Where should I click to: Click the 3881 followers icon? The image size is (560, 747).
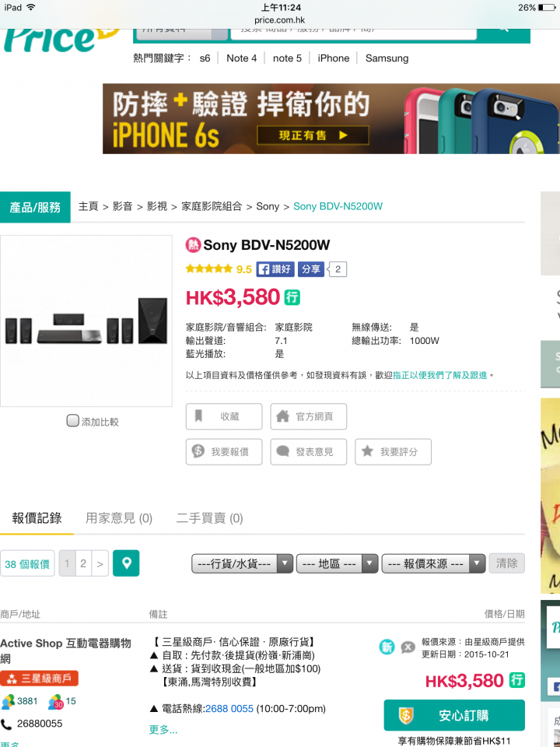click(x=8, y=701)
